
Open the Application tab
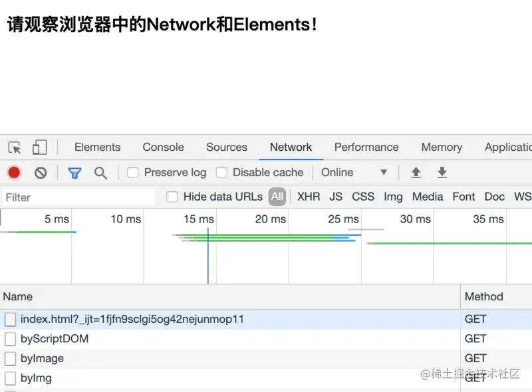(x=508, y=147)
